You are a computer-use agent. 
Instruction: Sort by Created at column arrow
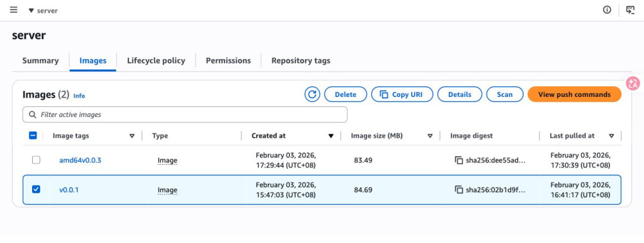pyautogui.click(x=331, y=136)
